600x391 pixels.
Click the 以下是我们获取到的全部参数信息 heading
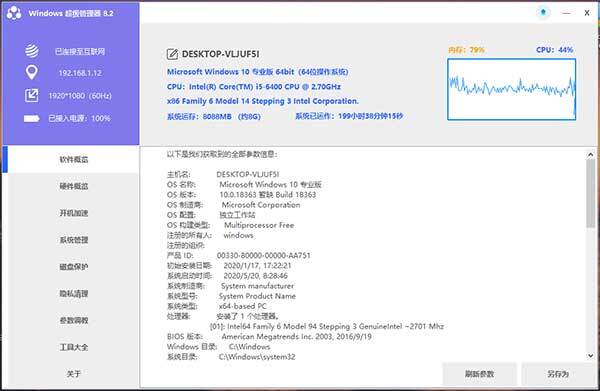[x=222, y=154]
